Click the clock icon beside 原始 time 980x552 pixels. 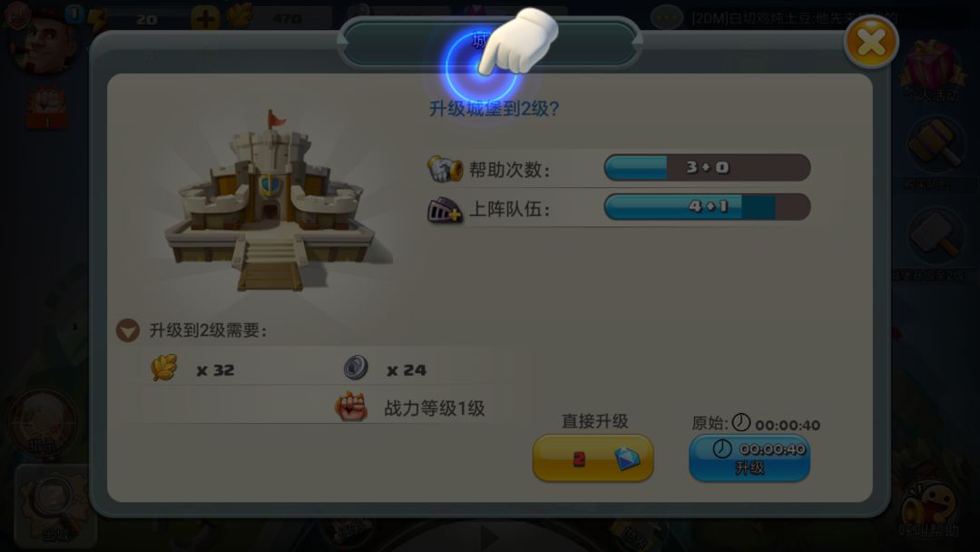(741, 422)
